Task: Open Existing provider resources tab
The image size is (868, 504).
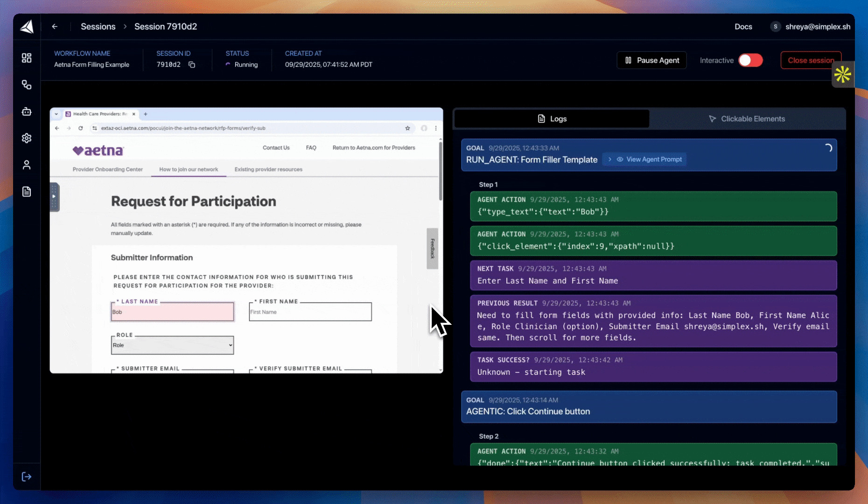Action: click(268, 169)
